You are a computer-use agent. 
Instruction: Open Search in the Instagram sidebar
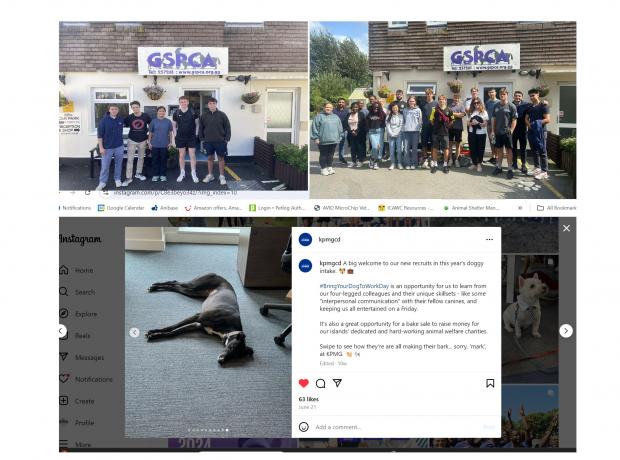78,292
